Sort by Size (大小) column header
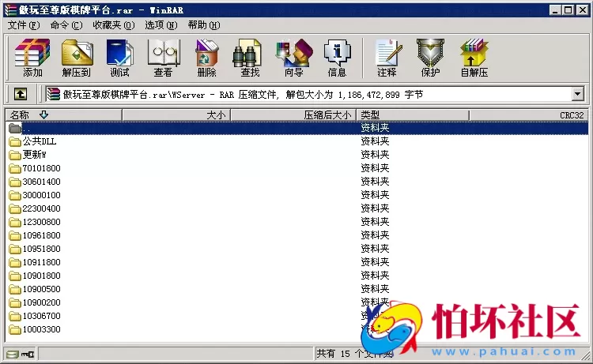 [176, 114]
